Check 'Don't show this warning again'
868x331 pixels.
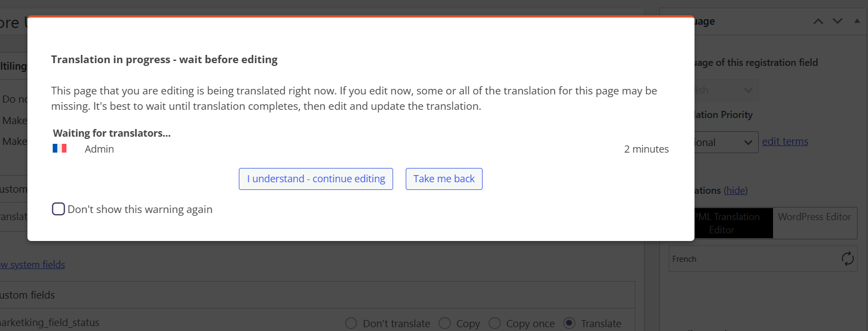coord(58,209)
